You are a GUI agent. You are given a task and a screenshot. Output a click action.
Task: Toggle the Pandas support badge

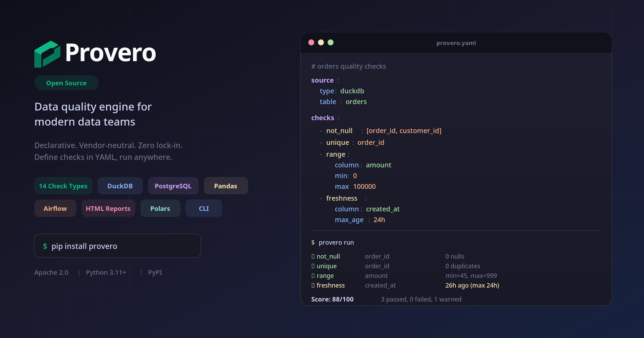point(226,186)
